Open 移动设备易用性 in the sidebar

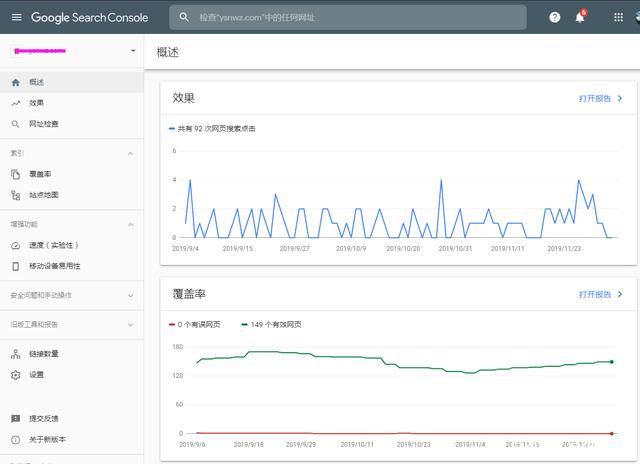(x=71, y=266)
